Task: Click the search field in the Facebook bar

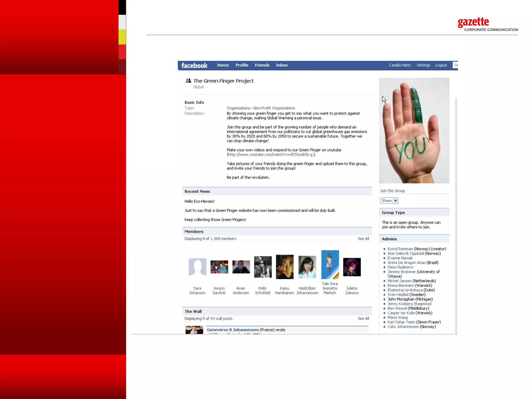Action: click(455, 65)
